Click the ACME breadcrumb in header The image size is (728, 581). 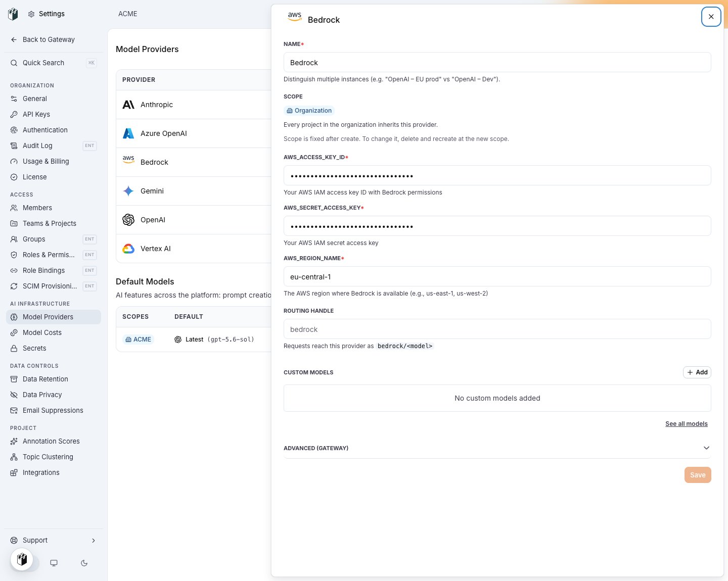point(128,14)
